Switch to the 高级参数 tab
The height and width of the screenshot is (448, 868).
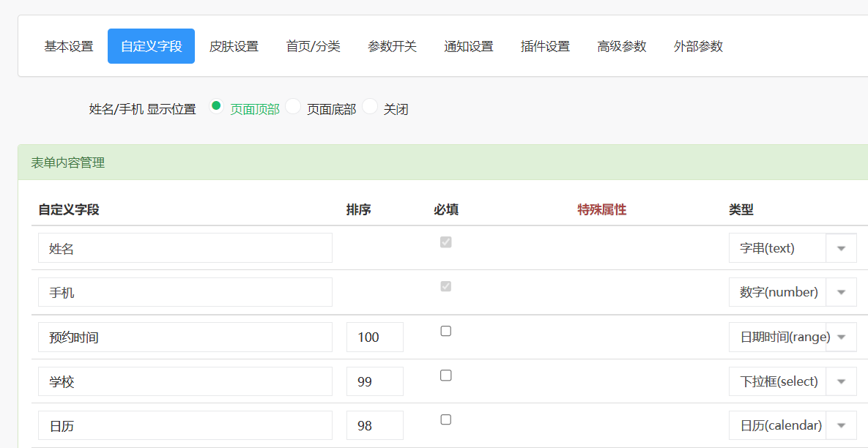pyautogui.click(x=621, y=45)
